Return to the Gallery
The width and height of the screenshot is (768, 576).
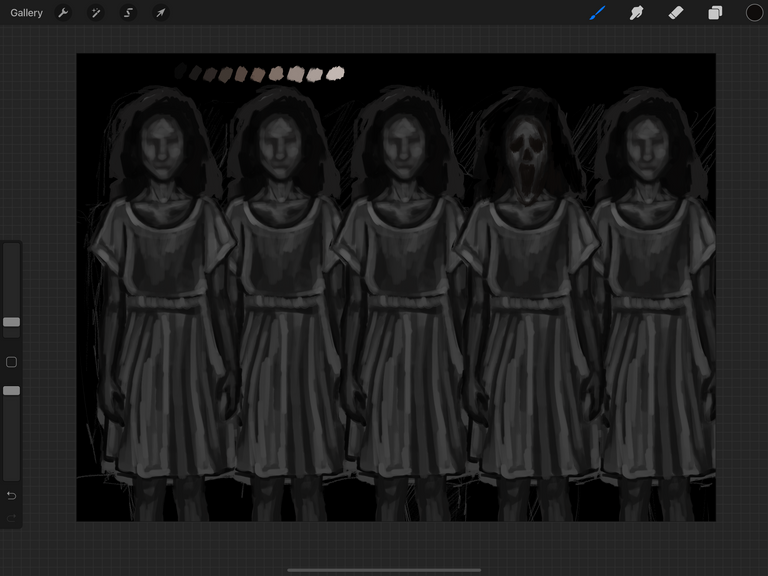(26, 13)
